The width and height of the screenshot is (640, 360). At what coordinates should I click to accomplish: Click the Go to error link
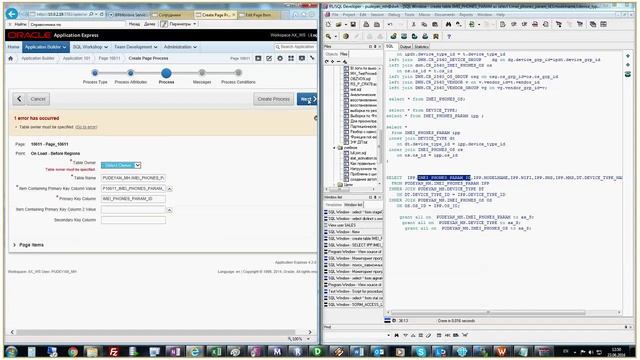[86, 127]
